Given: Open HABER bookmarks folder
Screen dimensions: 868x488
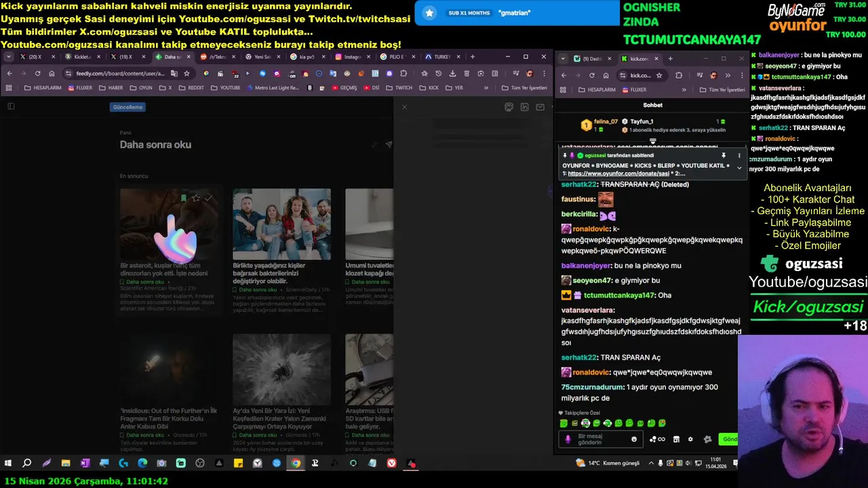Looking at the screenshot, I should point(111,88).
